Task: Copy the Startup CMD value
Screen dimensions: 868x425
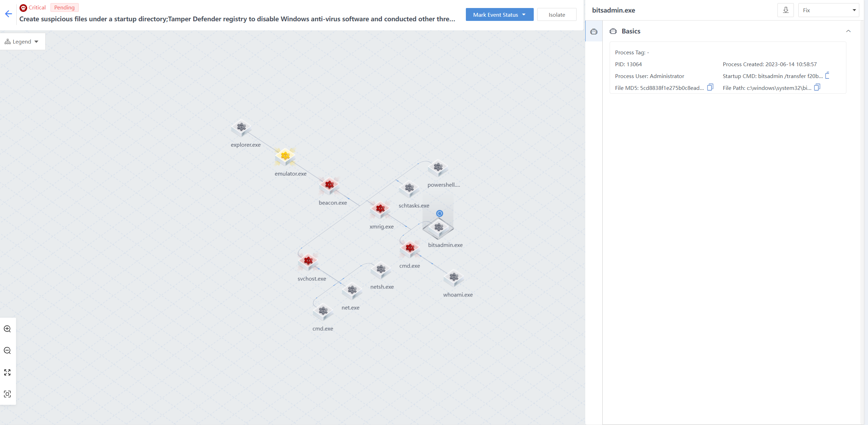Action: click(828, 76)
